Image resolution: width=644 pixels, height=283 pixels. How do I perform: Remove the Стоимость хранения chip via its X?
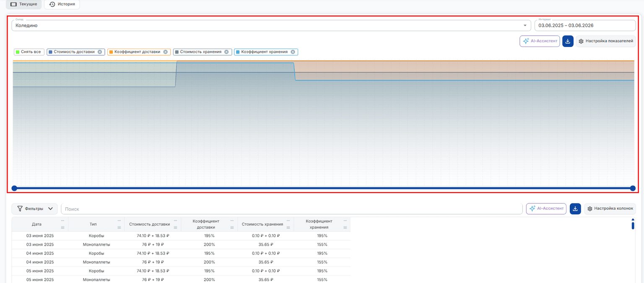226,52
